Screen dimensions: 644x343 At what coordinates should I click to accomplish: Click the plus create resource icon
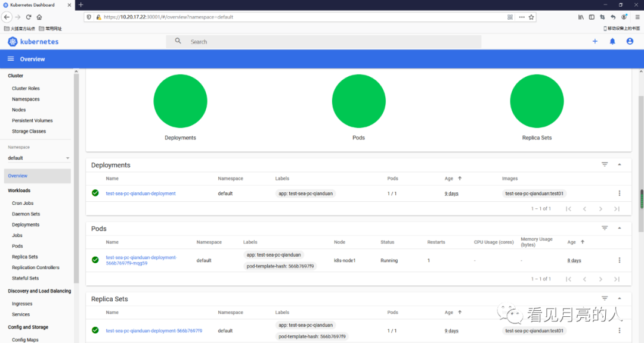tap(595, 42)
